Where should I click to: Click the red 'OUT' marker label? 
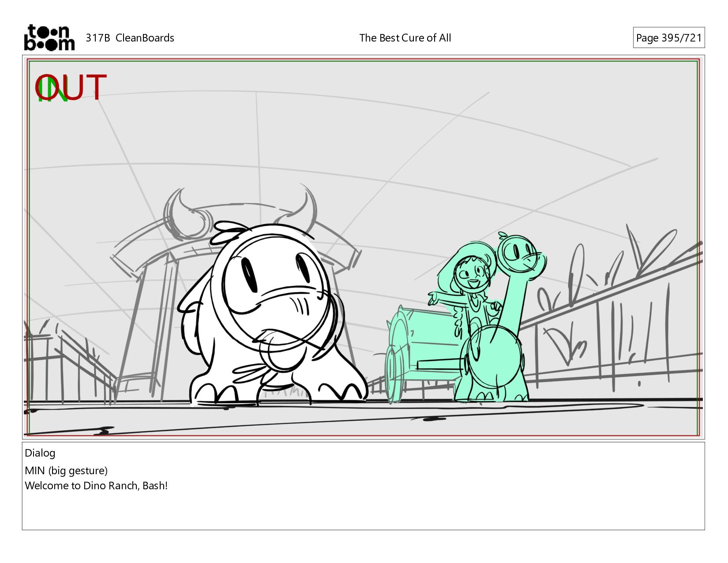pos(71,87)
